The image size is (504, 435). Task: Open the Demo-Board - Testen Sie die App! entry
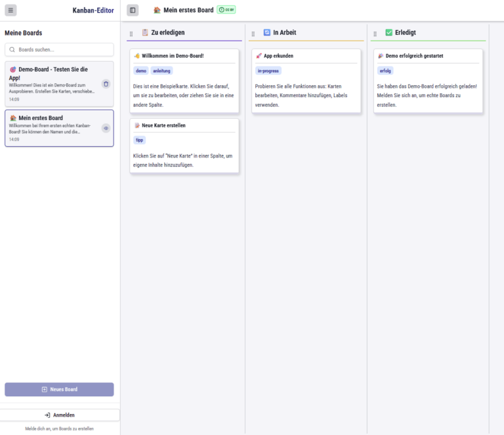[x=59, y=84]
